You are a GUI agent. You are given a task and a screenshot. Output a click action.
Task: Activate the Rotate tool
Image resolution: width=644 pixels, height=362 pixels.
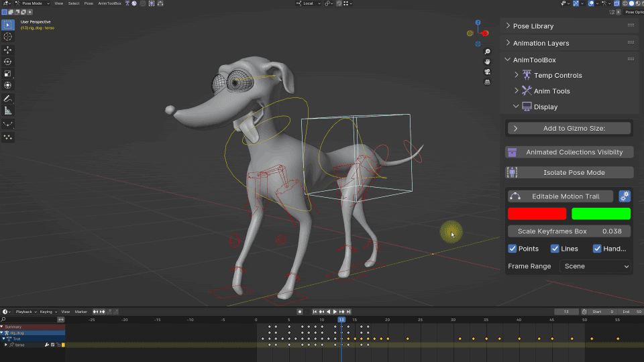pos(8,62)
